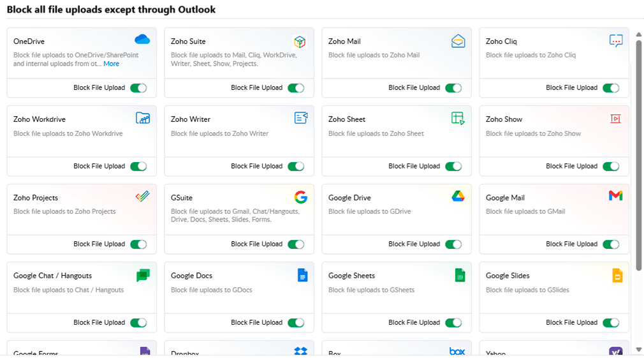Toggle Block File Upload for OneDrive
The width and height of the screenshot is (644, 358).
tap(138, 88)
